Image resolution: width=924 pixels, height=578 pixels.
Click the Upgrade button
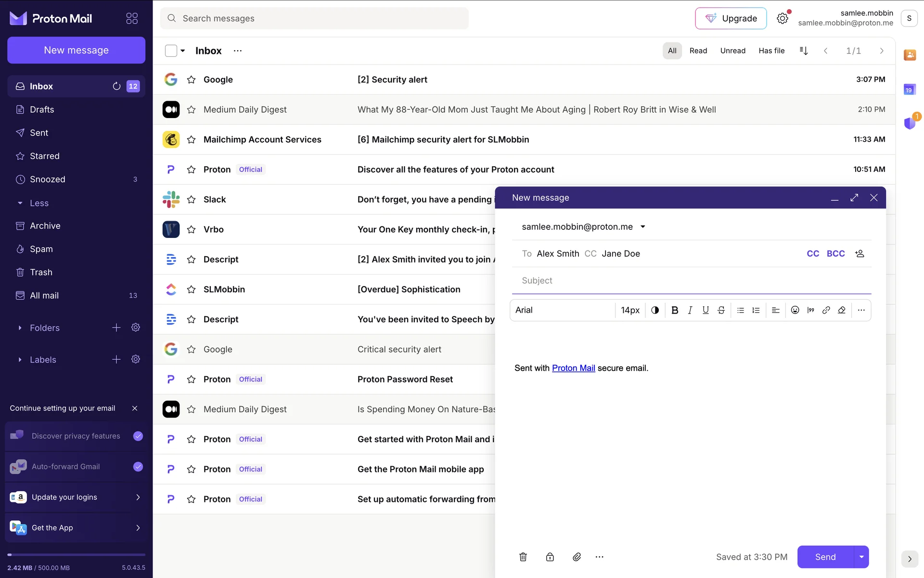pyautogui.click(x=731, y=18)
